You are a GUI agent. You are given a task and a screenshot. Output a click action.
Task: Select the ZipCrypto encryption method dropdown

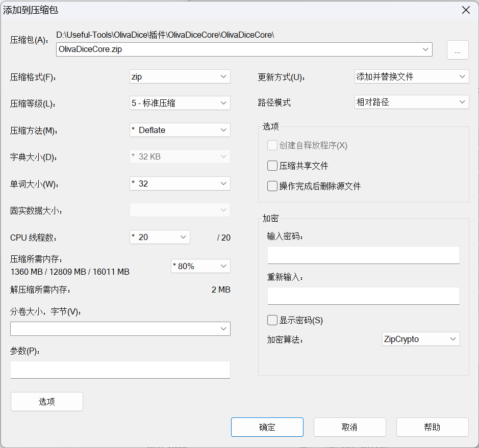point(420,339)
